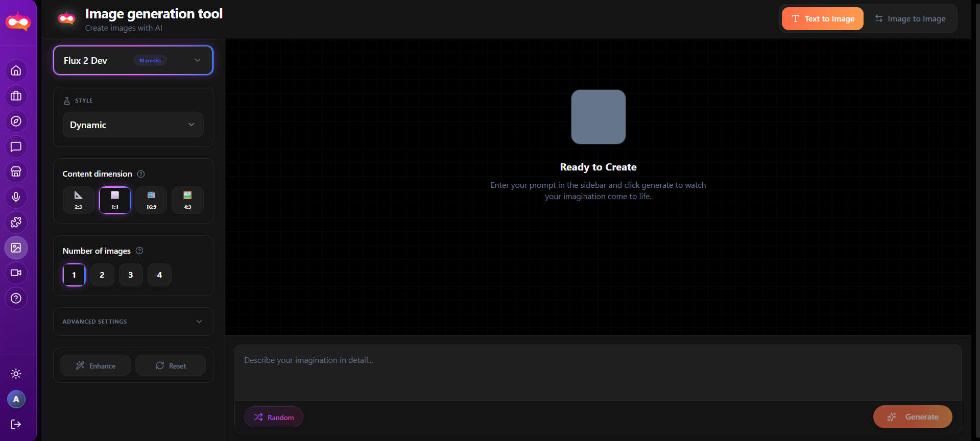Show Number of images help icon
Screen dimensions: 980x441
pos(139,251)
